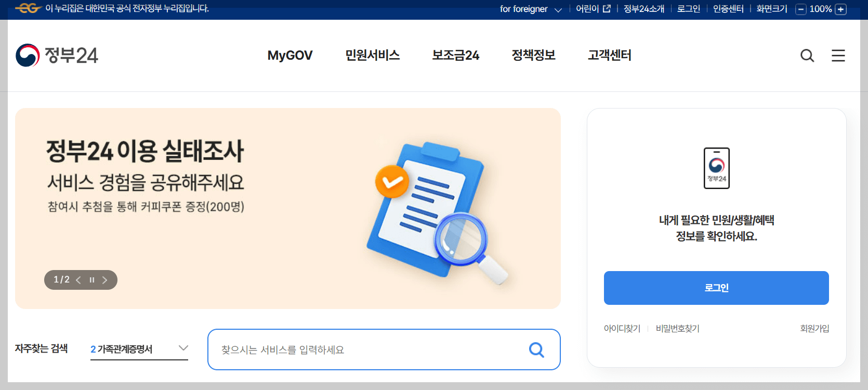Open the MyGOV menu

coord(290,55)
